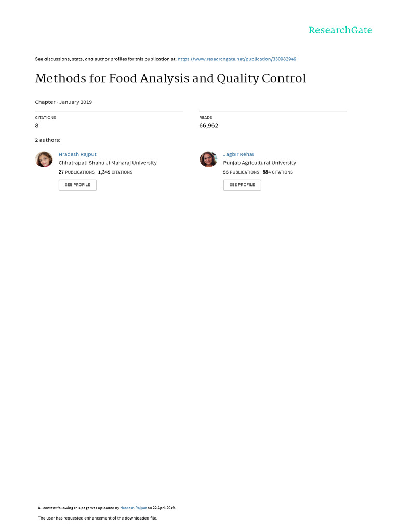Click the Chapter type label
The width and height of the screenshot is (399, 532).
pyautogui.click(x=45, y=102)
